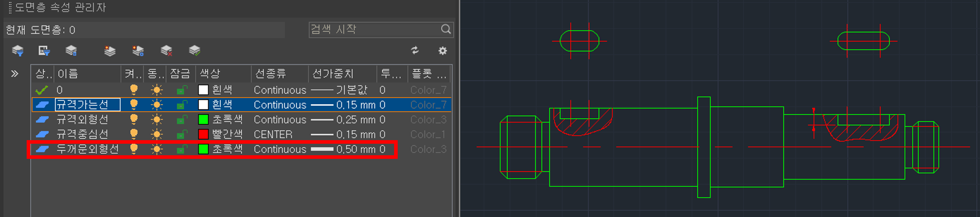The image size is (980, 217).
Task: Set selected layer as current icon
Action: (194, 50)
